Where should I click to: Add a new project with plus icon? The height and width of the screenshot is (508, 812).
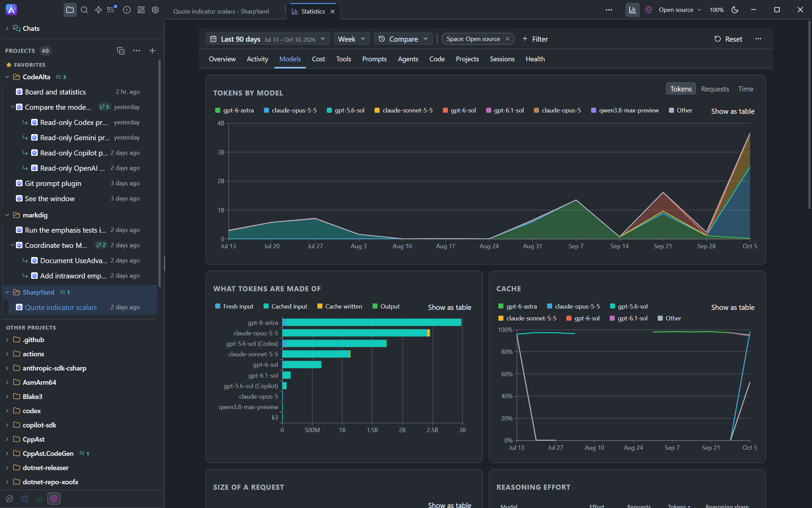click(x=152, y=50)
